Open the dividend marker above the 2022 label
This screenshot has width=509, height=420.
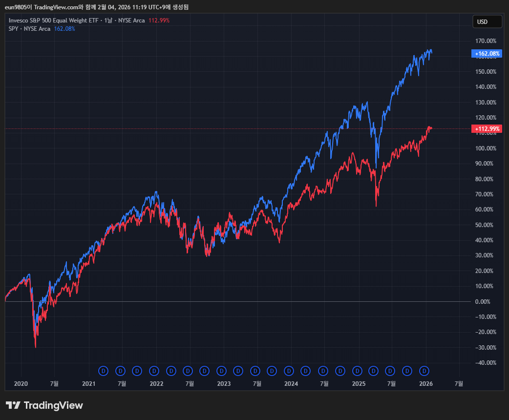pyautogui.click(x=154, y=371)
